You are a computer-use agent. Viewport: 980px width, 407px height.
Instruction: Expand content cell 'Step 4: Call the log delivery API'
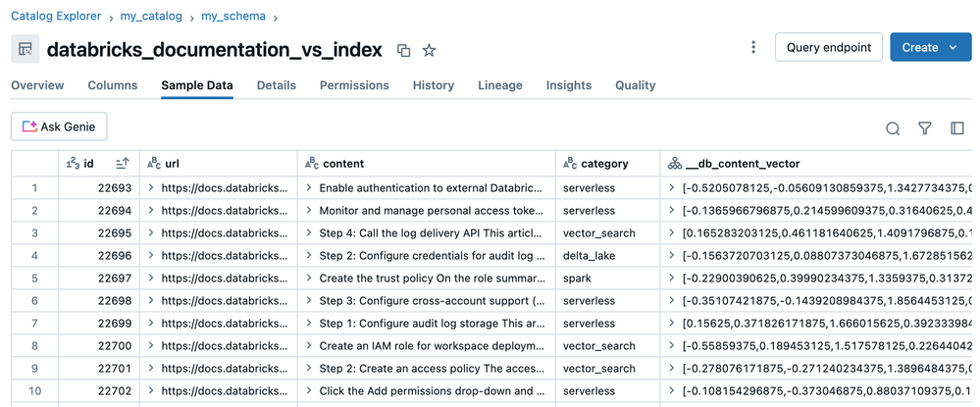point(308,232)
